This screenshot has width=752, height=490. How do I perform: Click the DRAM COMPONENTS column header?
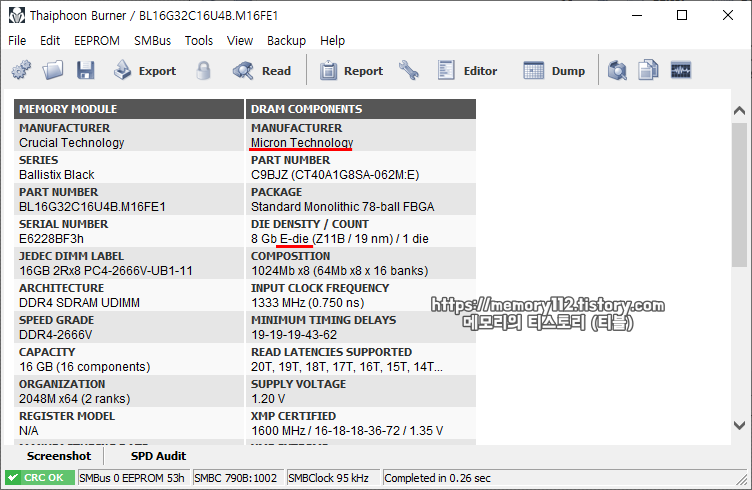(x=361, y=109)
